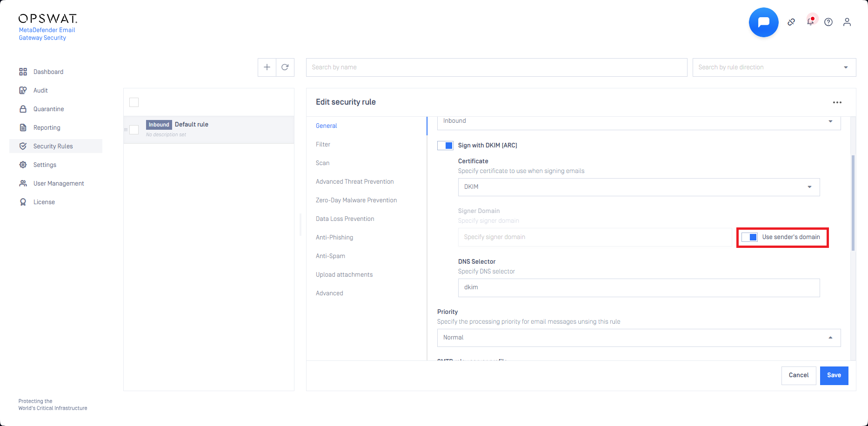The image size is (868, 426).
Task: Open the three-dots menu for Edit security rule
Action: coord(837,102)
